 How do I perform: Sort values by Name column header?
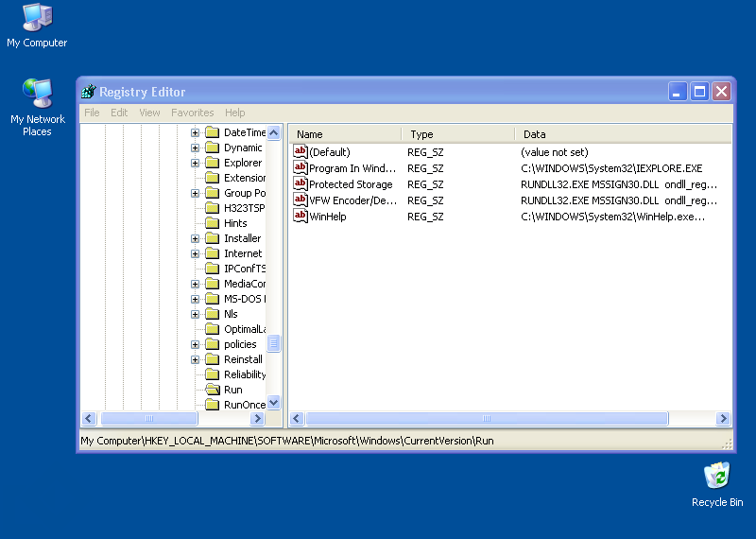pyautogui.click(x=345, y=134)
